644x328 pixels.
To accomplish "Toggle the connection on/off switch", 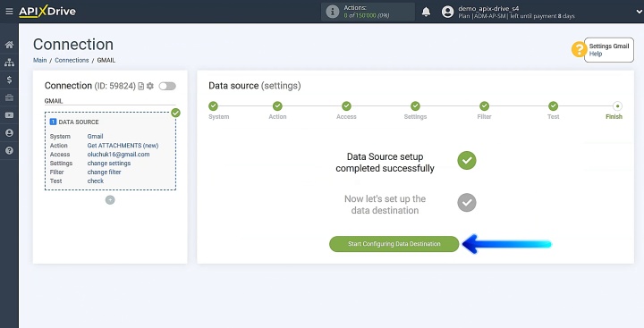I will coord(167,86).
